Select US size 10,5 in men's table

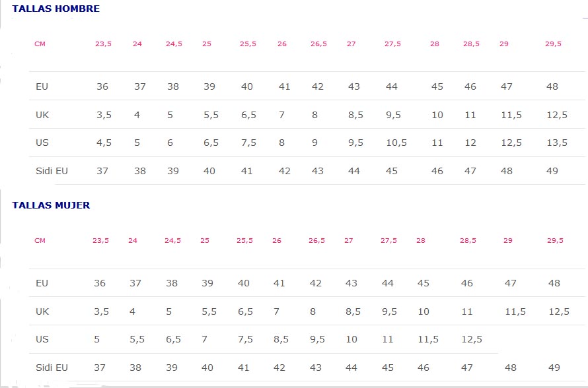(396, 143)
